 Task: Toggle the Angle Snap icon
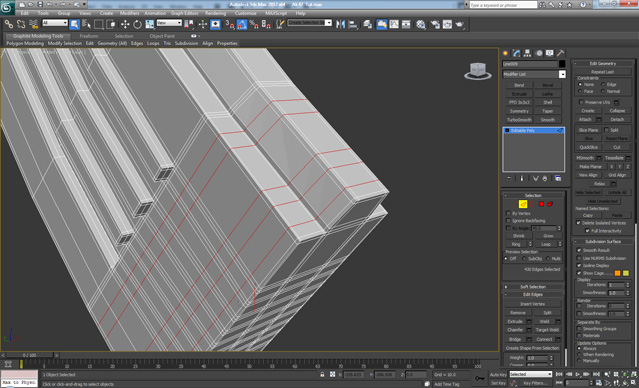pyautogui.click(x=242, y=24)
